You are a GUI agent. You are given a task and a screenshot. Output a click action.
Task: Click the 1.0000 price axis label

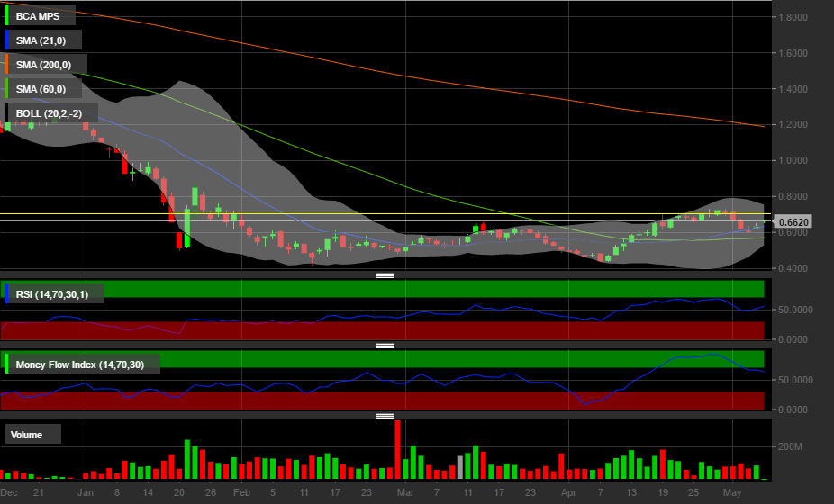(x=793, y=160)
